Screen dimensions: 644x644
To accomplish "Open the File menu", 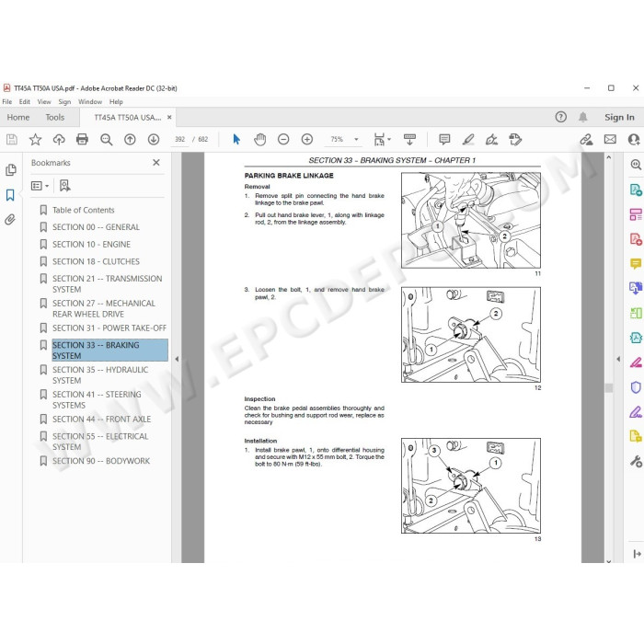I will 7,101.
